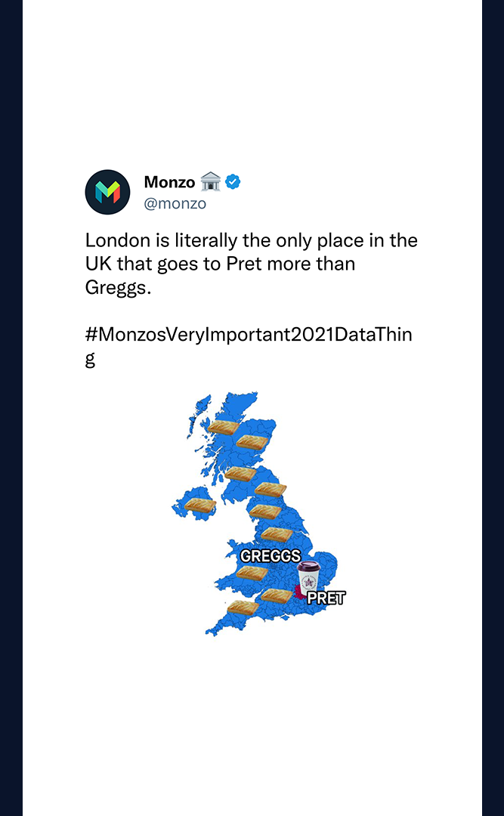Click the GREGGS label on the map
The width and height of the screenshot is (504, 816).
click(x=271, y=556)
